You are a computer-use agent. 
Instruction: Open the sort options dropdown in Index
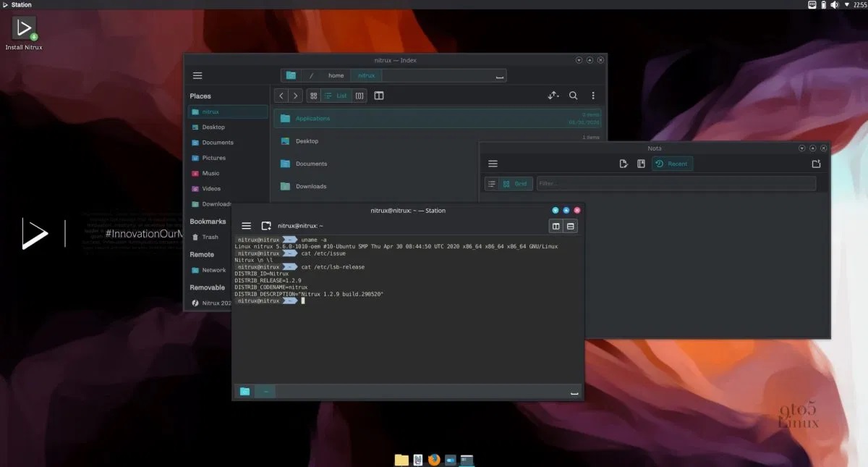tap(553, 96)
